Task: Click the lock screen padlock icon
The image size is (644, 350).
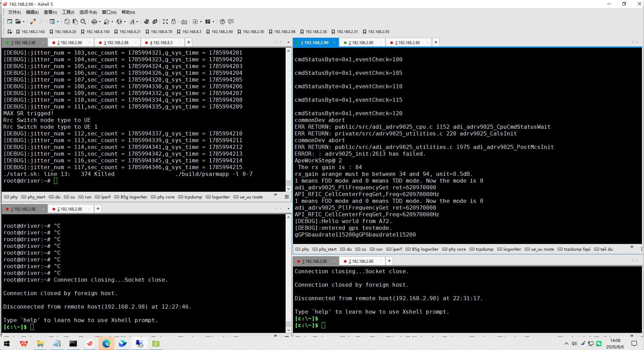Action: [173, 22]
